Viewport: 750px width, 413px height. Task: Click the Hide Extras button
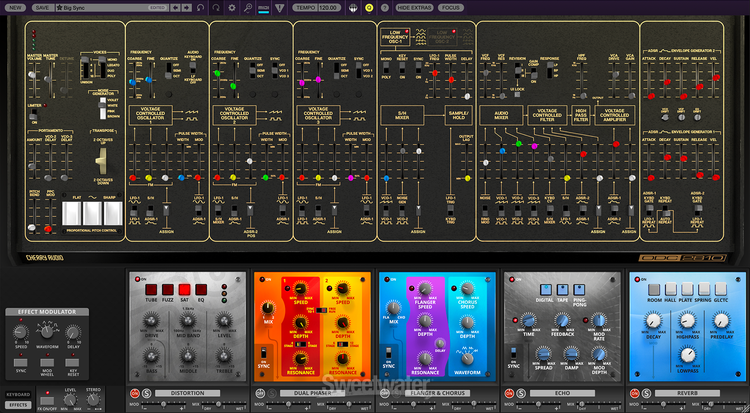pos(414,7)
